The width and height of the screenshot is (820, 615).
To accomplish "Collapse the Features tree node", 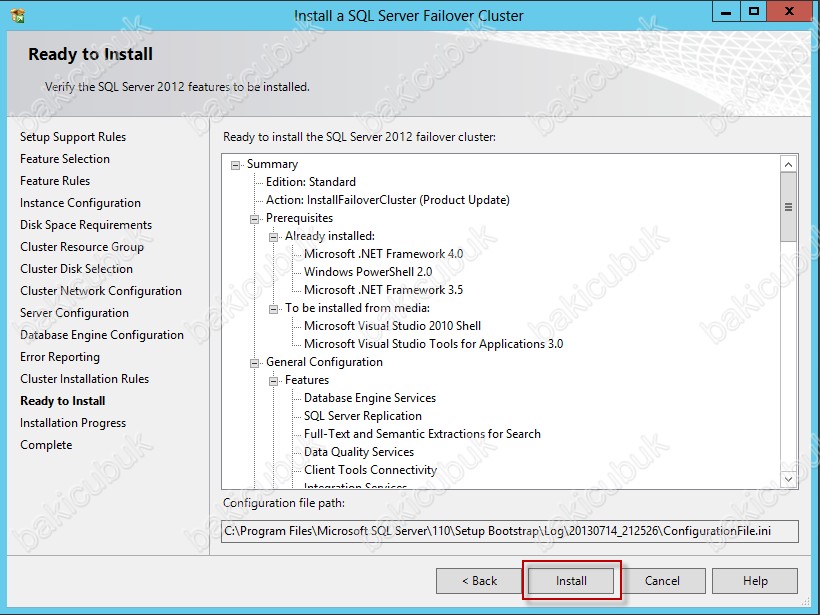I will 274,382.
